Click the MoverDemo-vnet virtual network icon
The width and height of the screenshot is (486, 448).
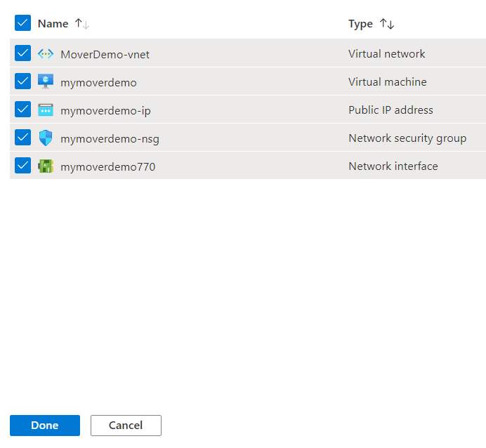point(46,54)
